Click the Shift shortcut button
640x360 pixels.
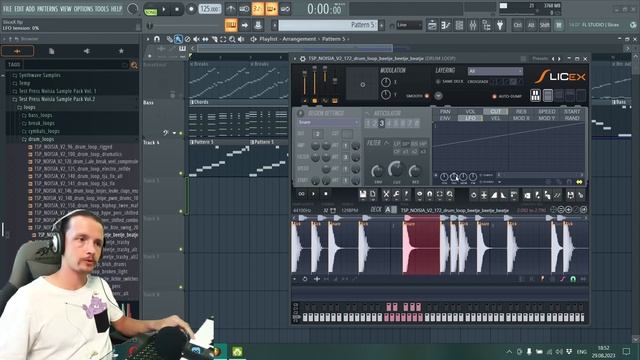click(x=544, y=25)
